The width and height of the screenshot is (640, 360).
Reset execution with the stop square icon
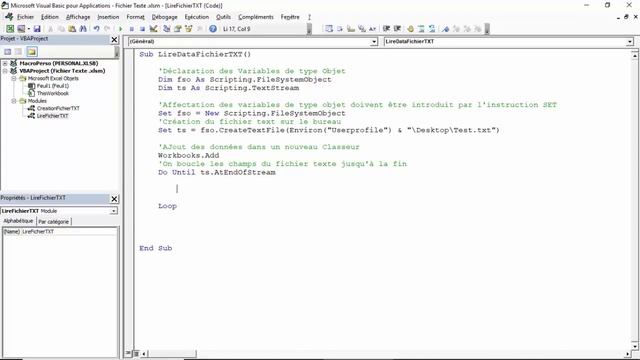[x=142, y=29]
